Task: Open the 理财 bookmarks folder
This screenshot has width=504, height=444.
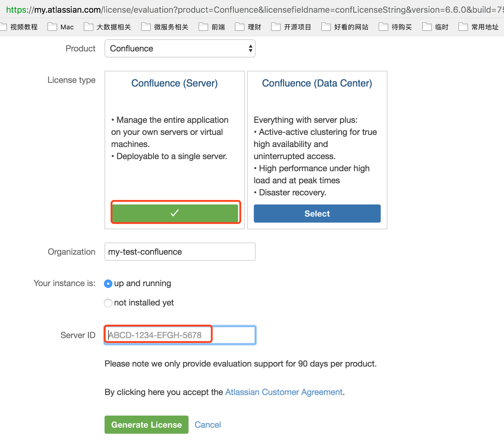Action: point(254,27)
